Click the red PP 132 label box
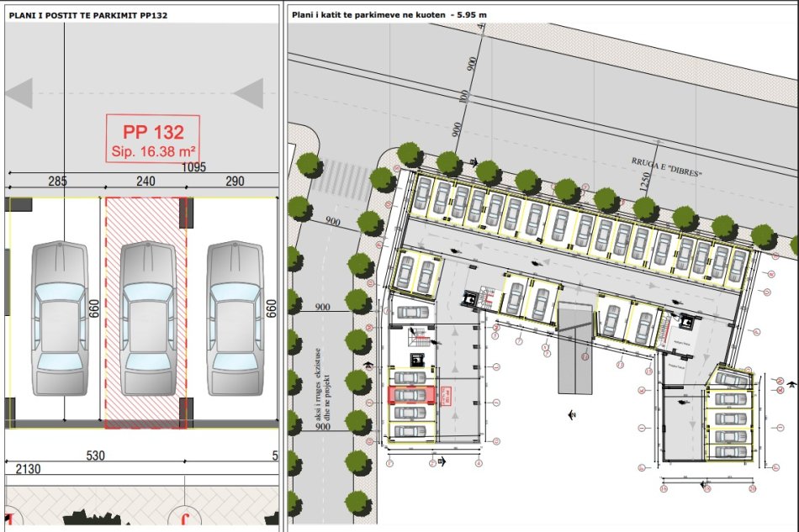 [x=152, y=139]
